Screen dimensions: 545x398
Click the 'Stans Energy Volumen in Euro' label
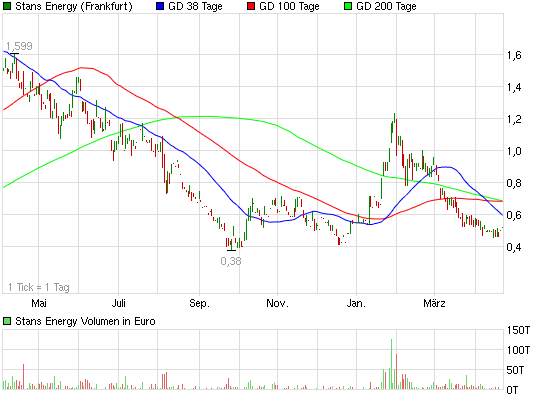point(85,321)
